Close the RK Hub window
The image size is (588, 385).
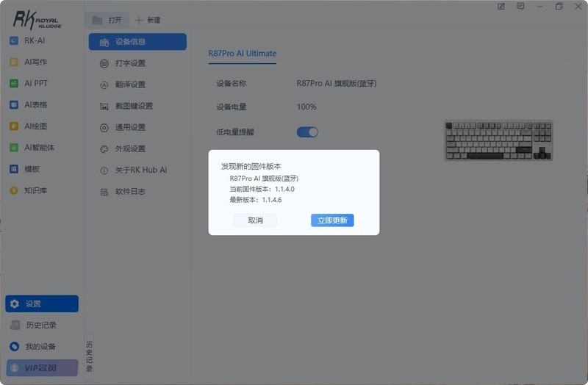pyautogui.click(x=578, y=7)
